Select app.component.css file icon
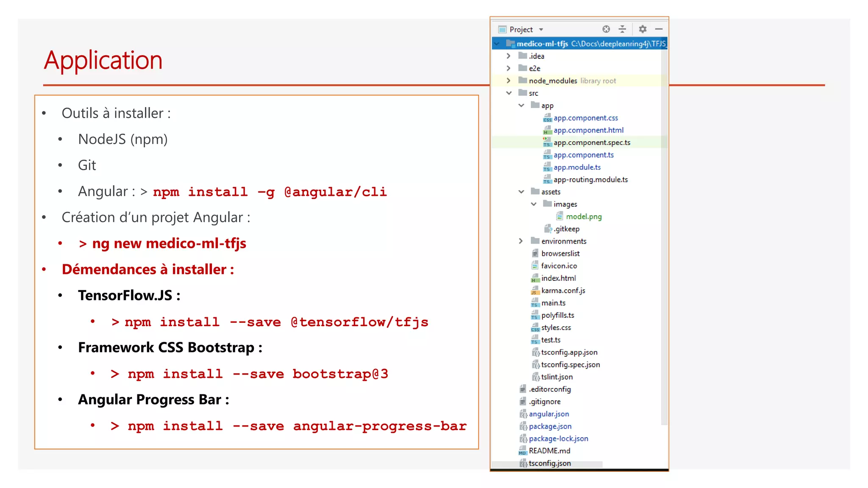Viewport: 868px width, 488px height. click(x=547, y=118)
